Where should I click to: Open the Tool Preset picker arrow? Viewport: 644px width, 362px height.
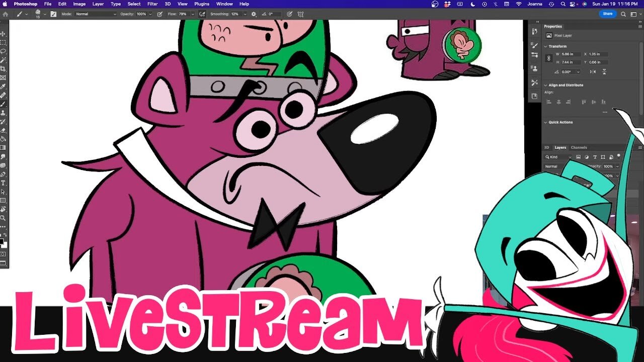click(26, 14)
